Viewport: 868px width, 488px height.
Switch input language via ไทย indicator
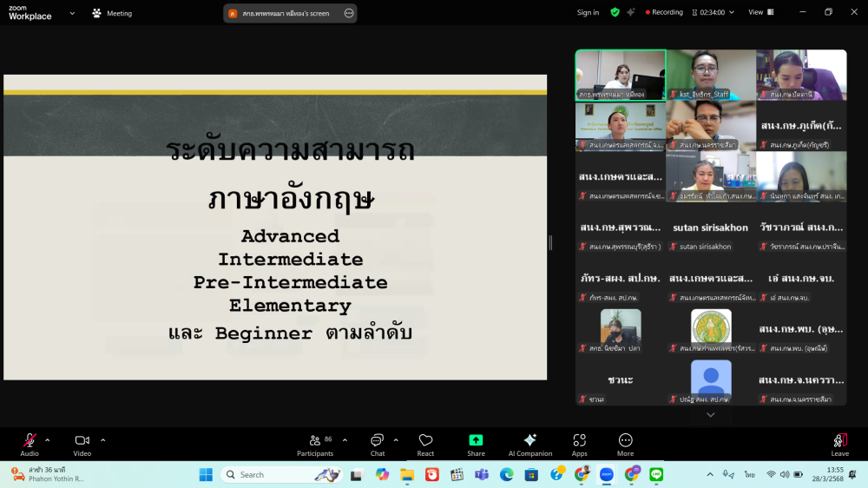pyautogui.click(x=750, y=475)
